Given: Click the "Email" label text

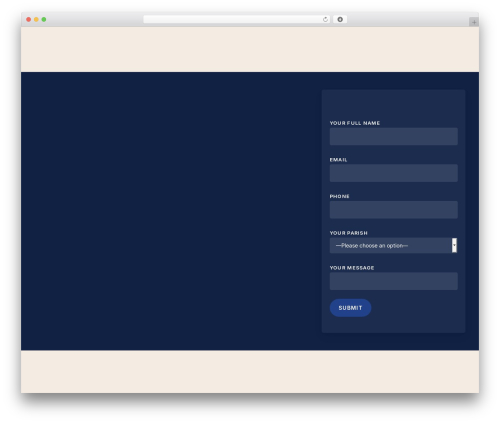Looking at the screenshot, I should 338,160.
